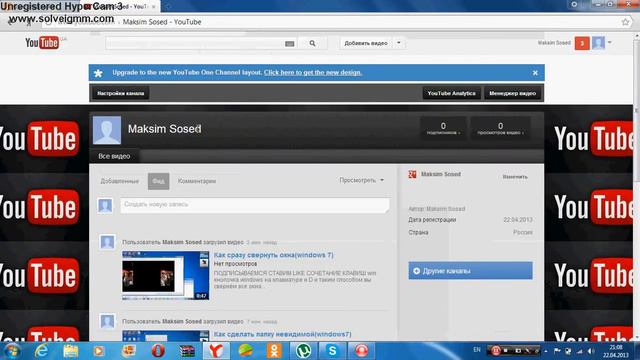Click the account avatar in the header
640x360 pixels.
(598, 43)
